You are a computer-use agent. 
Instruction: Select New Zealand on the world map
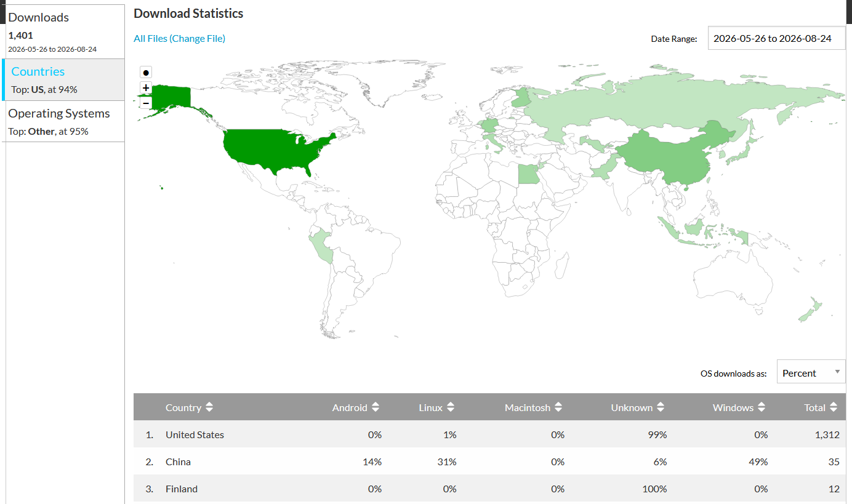pos(811,310)
